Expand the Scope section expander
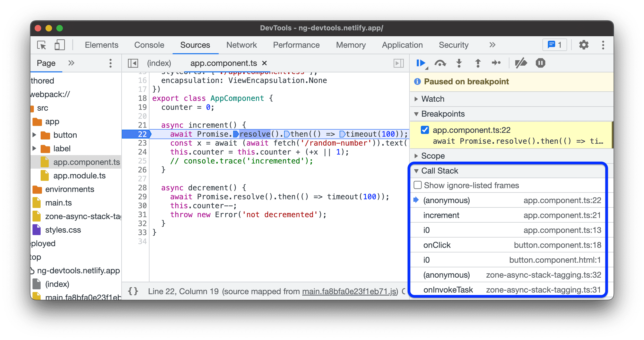Image resolution: width=644 pixels, height=340 pixels. (x=419, y=156)
